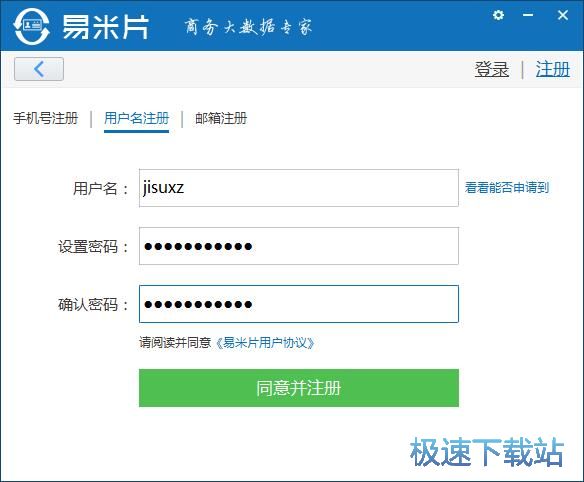The height and width of the screenshot is (482, 584).
Task: Minimize the 易米片 window
Action: (x=528, y=15)
